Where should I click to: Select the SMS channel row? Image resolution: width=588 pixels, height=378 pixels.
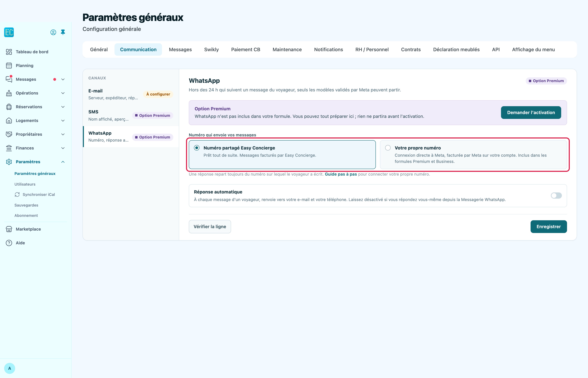click(131, 115)
